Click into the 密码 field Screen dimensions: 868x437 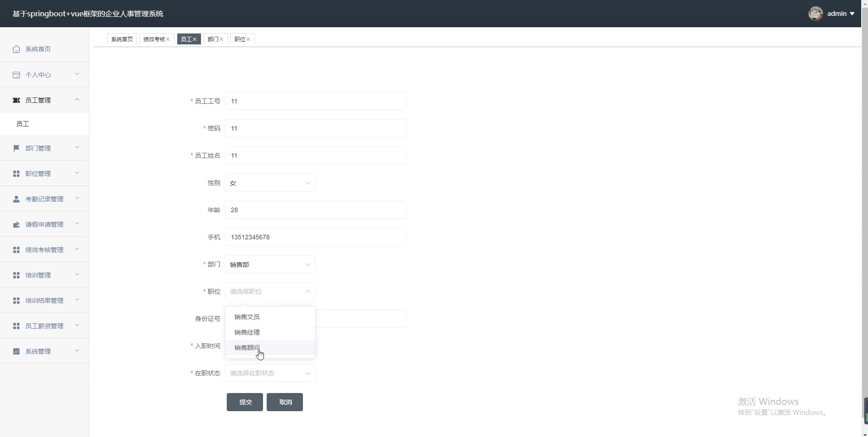point(316,128)
